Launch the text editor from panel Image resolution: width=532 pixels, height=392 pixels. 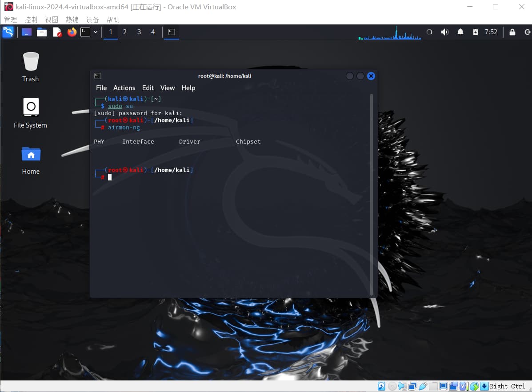tap(57, 32)
